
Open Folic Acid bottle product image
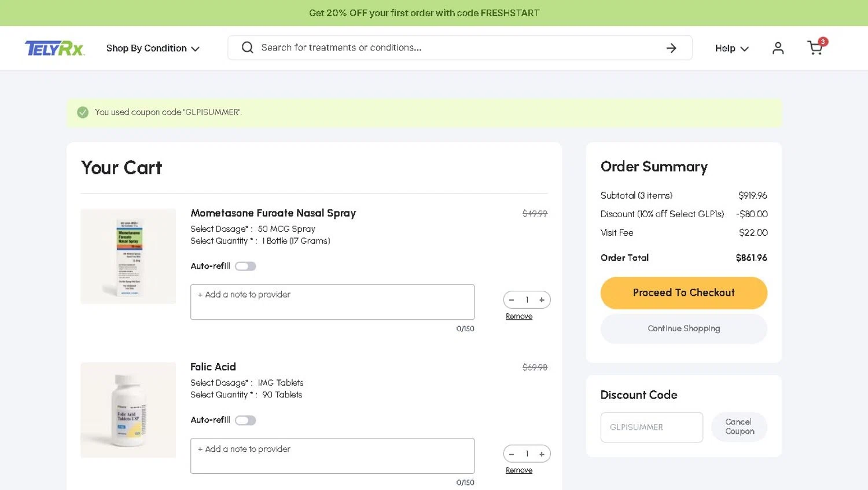(128, 410)
